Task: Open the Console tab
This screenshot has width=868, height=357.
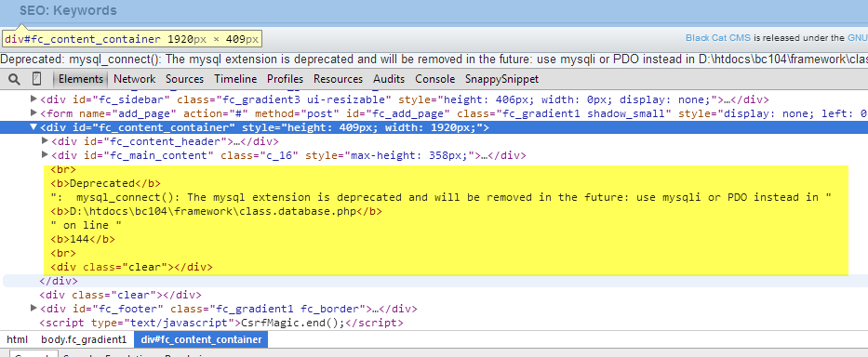Action: click(x=435, y=79)
